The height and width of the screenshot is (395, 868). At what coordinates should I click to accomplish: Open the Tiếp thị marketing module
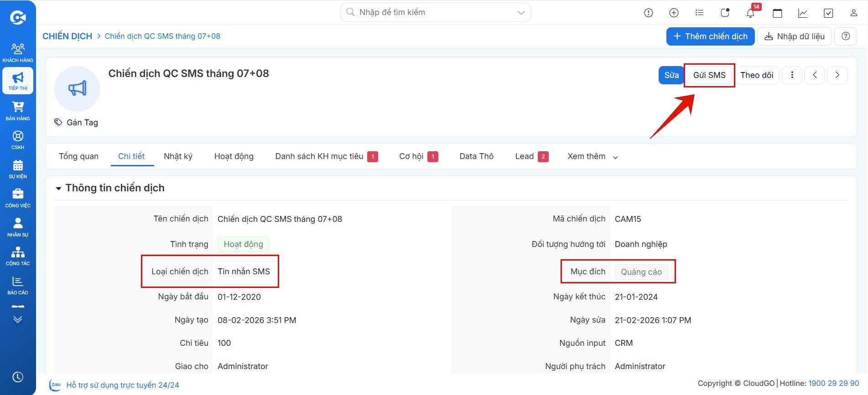(x=18, y=81)
